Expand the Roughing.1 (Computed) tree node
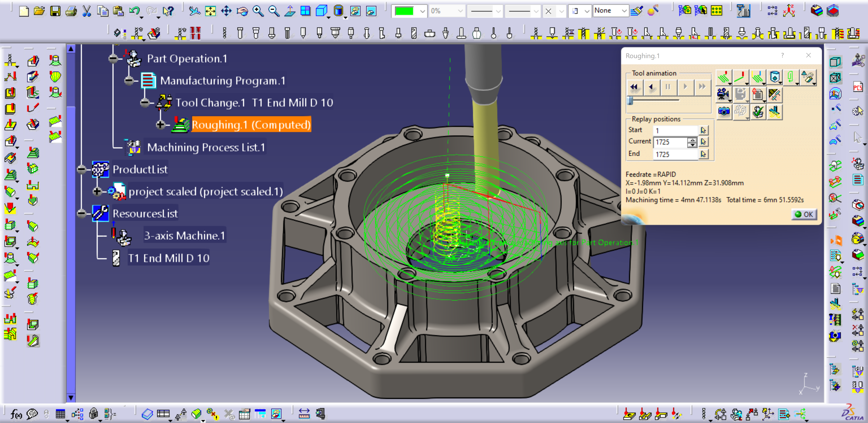 [160, 125]
